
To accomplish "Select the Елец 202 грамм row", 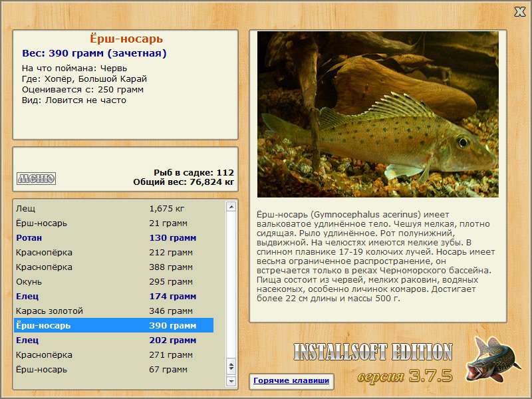I will click(x=114, y=340).
